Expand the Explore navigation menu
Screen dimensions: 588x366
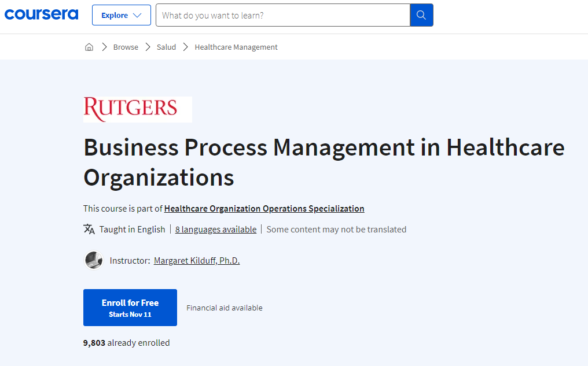pyautogui.click(x=121, y=14)
